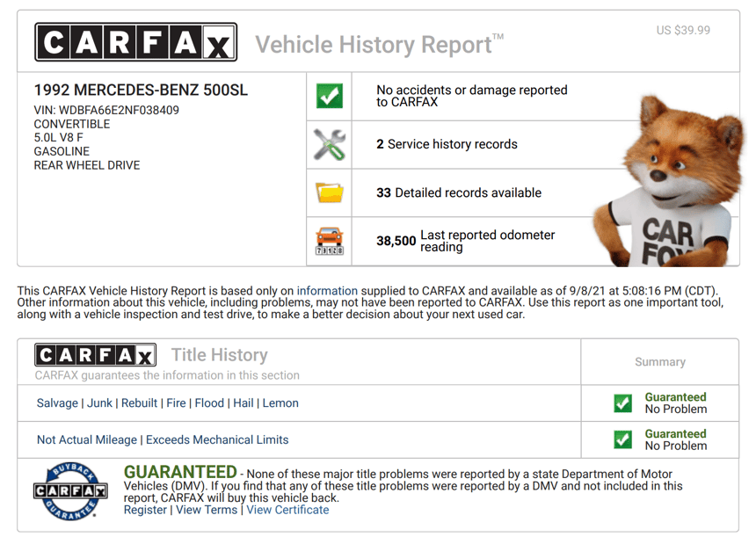Click green checkmark in Not Actual Mileage row

coord(622,439)
